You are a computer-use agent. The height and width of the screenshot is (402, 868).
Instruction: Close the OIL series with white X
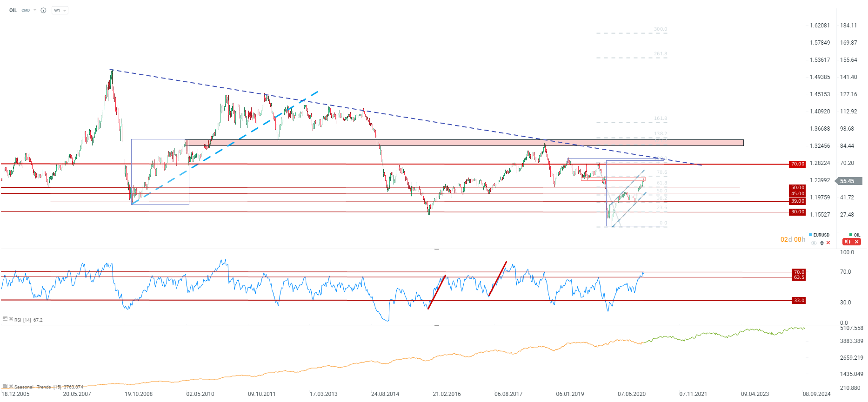(x=856, y=242)
